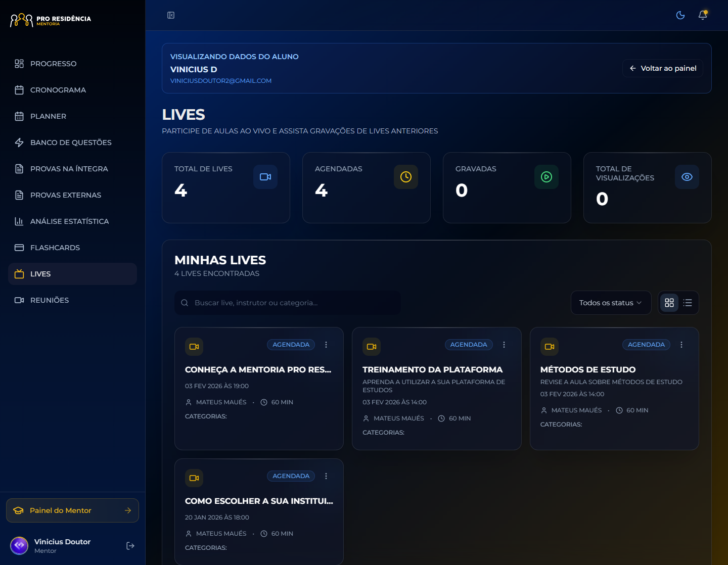Open the Painel do Mentor button

[72, 510]
